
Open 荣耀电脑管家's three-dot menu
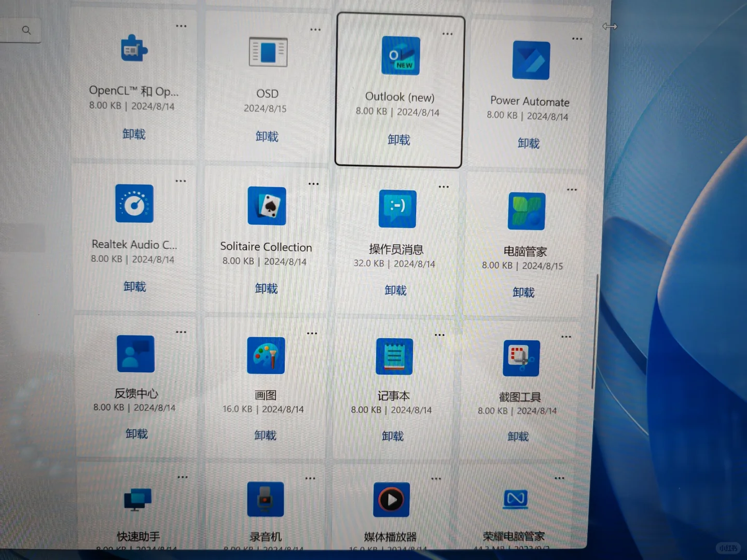click(560, 478)
